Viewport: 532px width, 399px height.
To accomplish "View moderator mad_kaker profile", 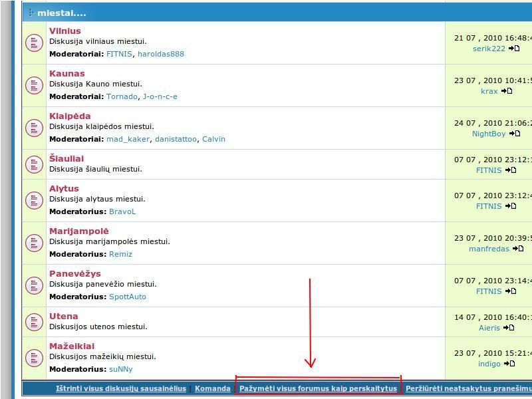I will pos(128,139).
